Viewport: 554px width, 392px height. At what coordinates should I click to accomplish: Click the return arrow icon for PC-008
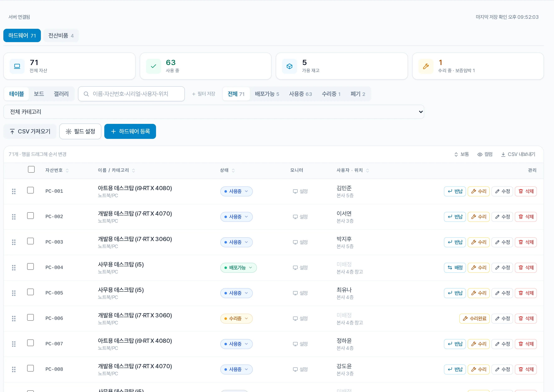tap(450, 369)
